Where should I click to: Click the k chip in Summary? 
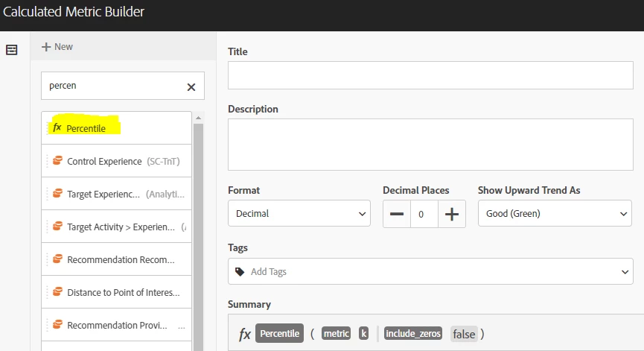click(363, 333)
